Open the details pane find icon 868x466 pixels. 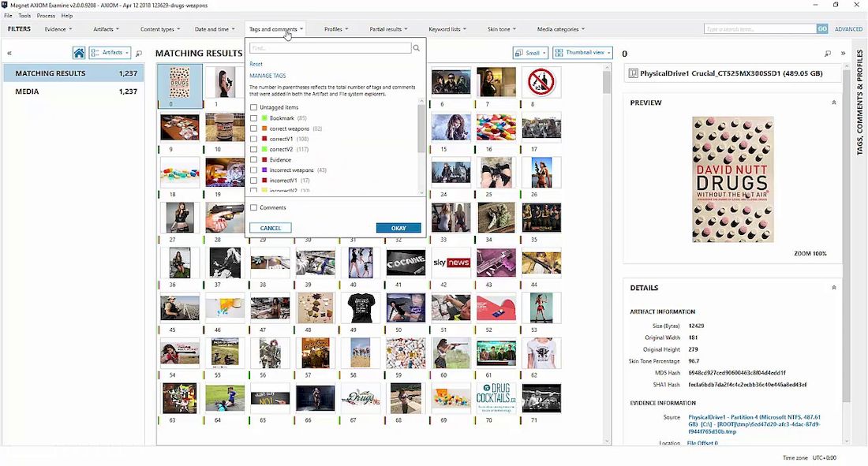tap(828, 54)
